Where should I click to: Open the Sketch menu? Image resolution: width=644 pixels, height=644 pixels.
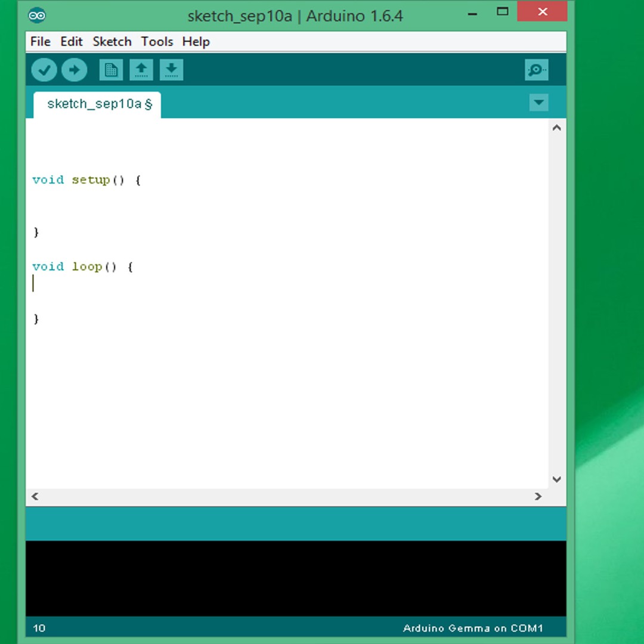coord(112,42)
